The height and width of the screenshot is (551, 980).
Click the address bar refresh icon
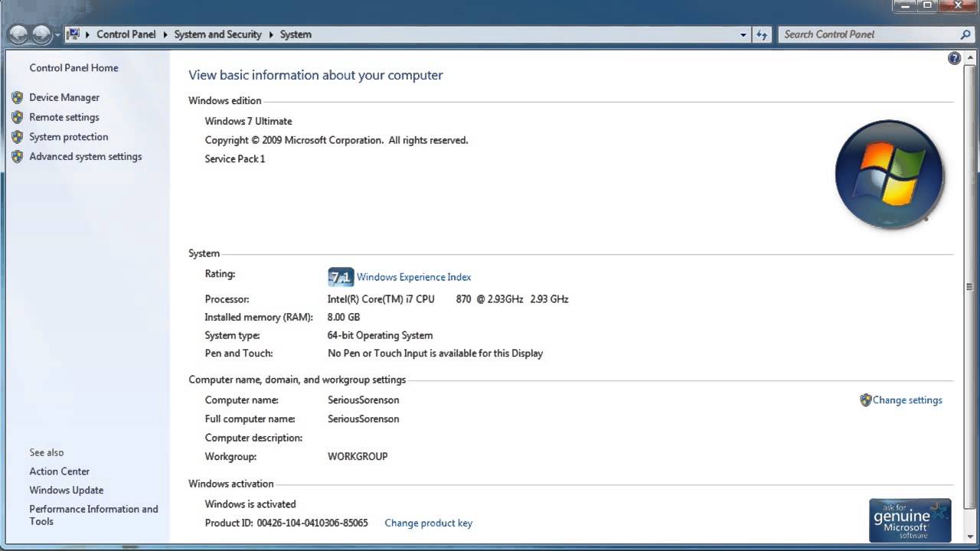(762, 34)
